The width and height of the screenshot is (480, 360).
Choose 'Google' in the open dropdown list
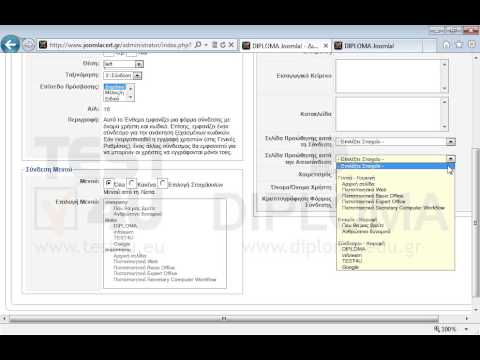(350, 267)
